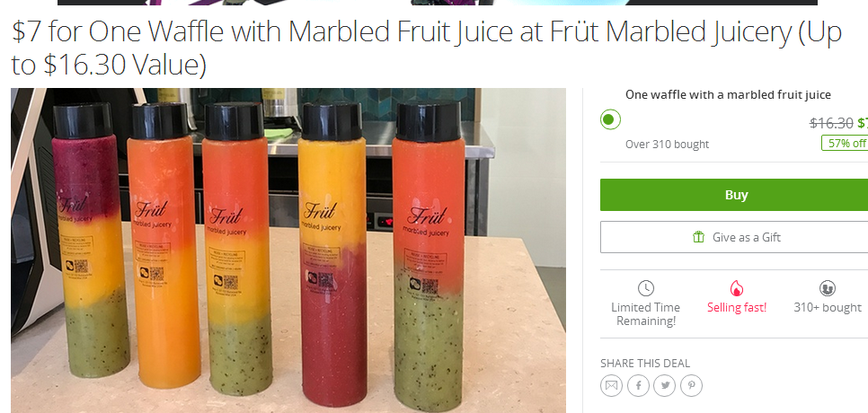Click the Limited Time Remaining text
The image size is (868, 413).
645,314
